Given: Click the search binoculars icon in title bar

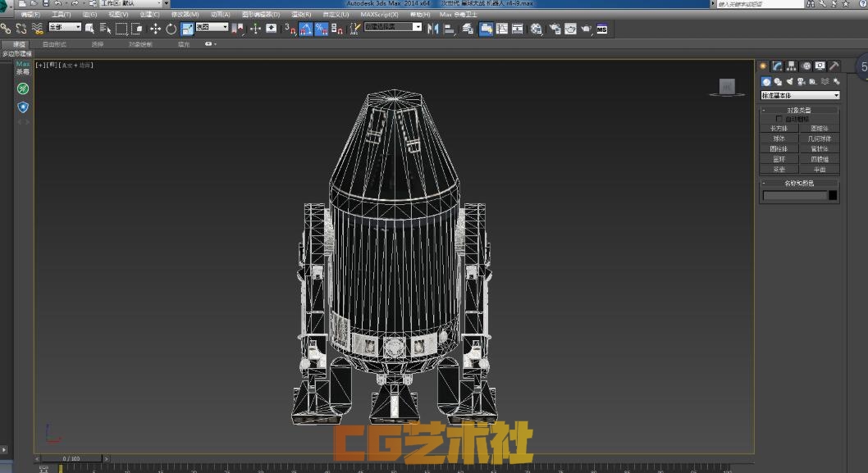Looking at the screenshot, I should click(810, 4).
